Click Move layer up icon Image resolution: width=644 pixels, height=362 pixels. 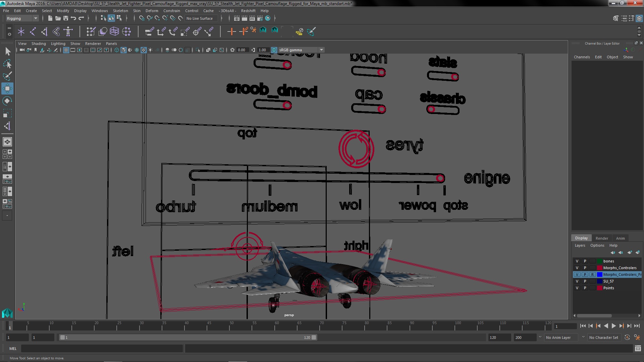[612, 252]
